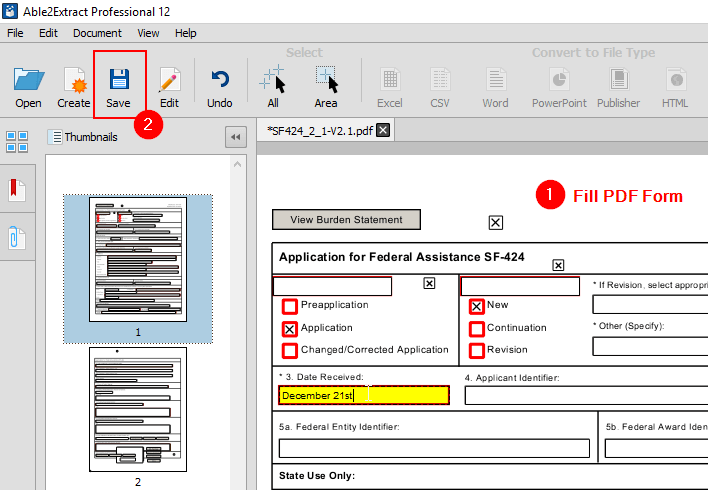Open the View menu
708x490 pixels.
[x=148, y=33]
